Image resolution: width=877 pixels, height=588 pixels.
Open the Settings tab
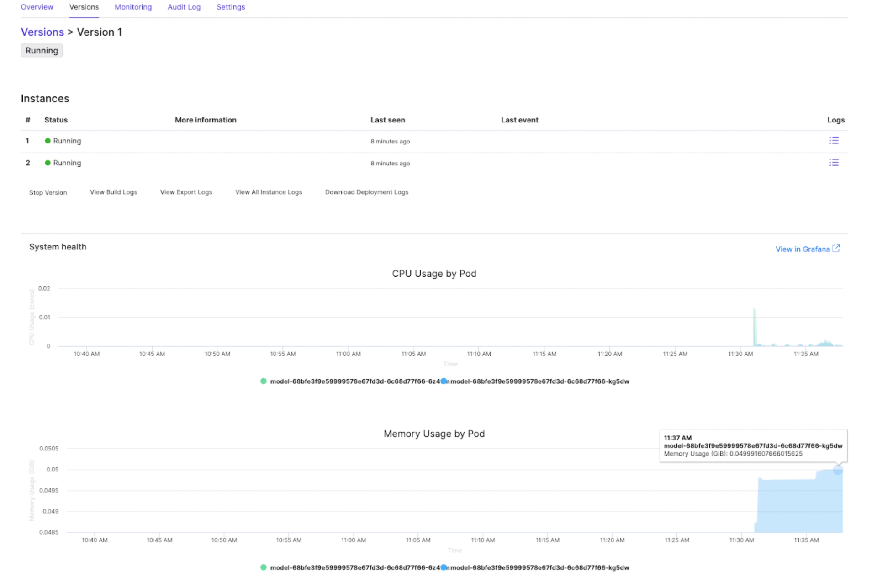point(231,7)
